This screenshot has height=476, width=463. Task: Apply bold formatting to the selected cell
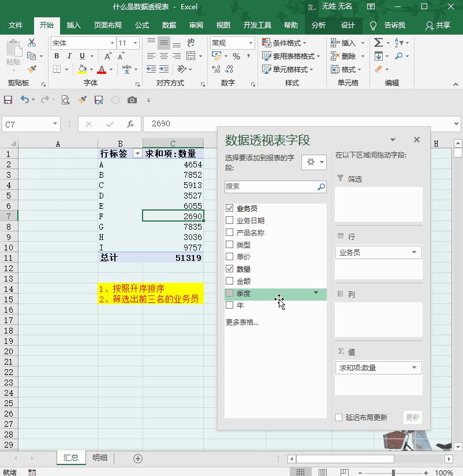tap(57, 56)
